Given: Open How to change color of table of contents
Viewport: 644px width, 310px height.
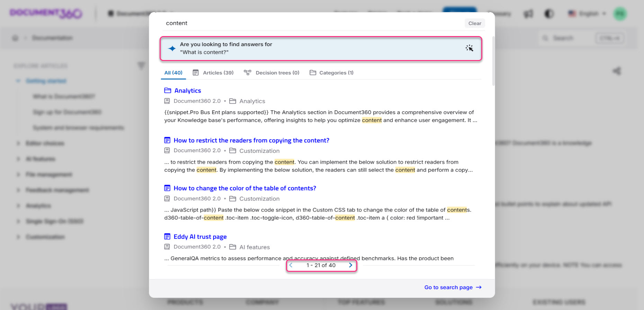Looking at the screenshot, I should point(245,188).
